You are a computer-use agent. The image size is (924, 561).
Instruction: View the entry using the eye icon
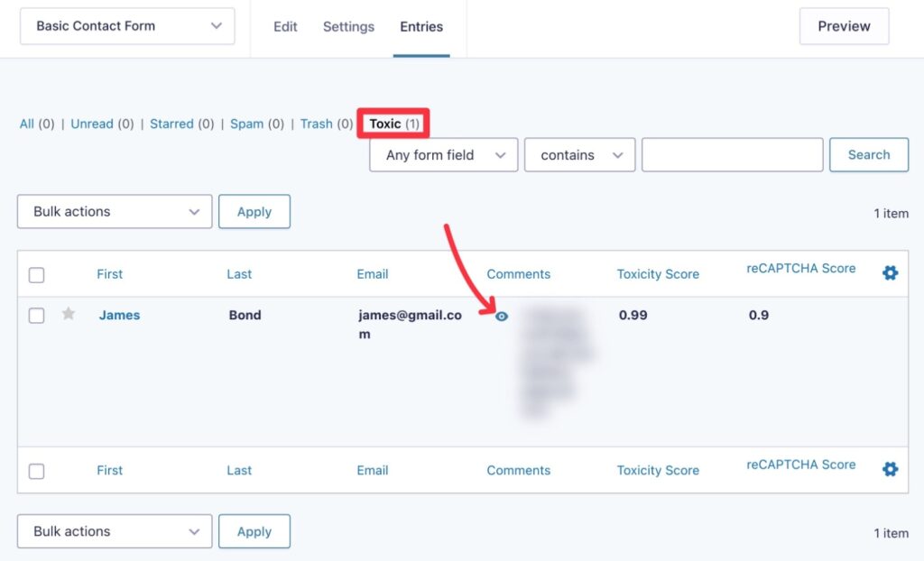click(x=503, y=317)
